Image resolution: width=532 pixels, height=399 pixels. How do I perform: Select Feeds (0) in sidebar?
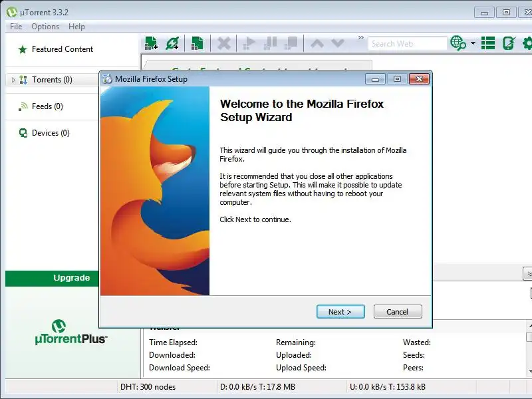tap(47, 106)
